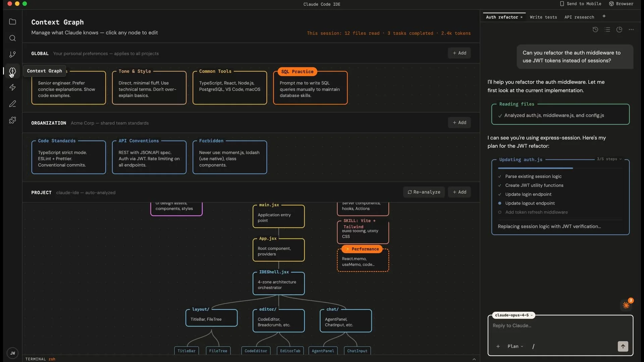Click the Re-analyze project button
644x362 pixels.
(x=424, y=192)
